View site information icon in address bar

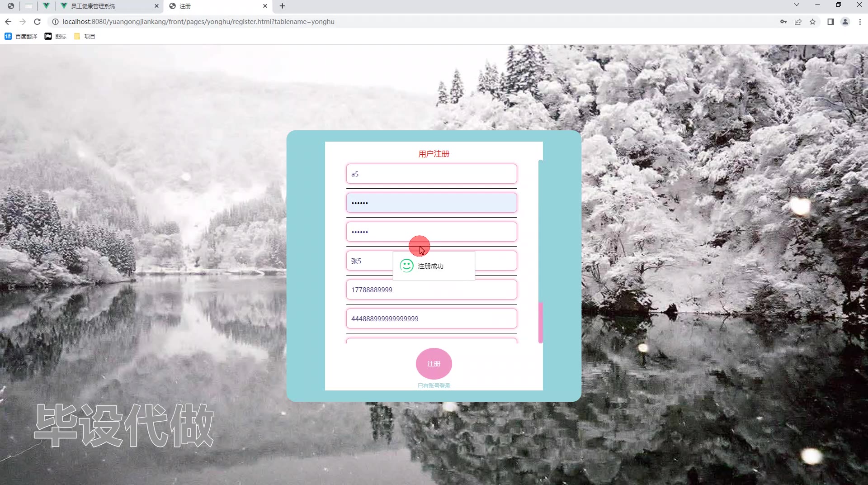[x=55, y=22]
